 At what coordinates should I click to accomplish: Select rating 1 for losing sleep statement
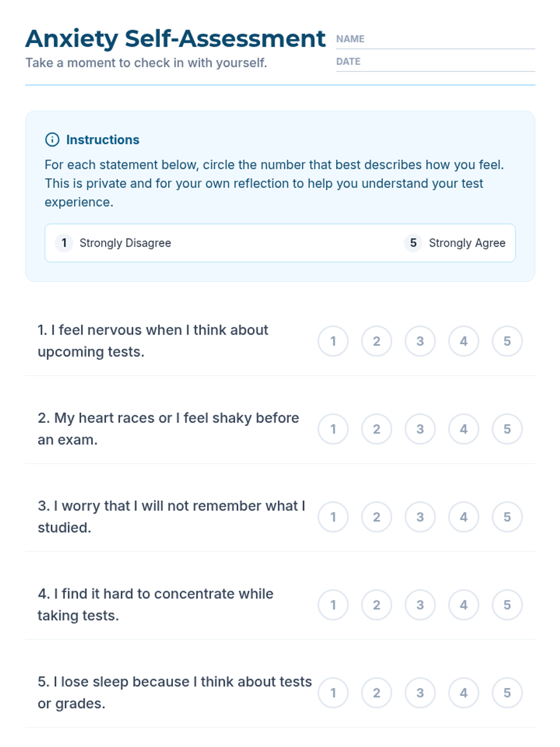click(x=333, y=693)
